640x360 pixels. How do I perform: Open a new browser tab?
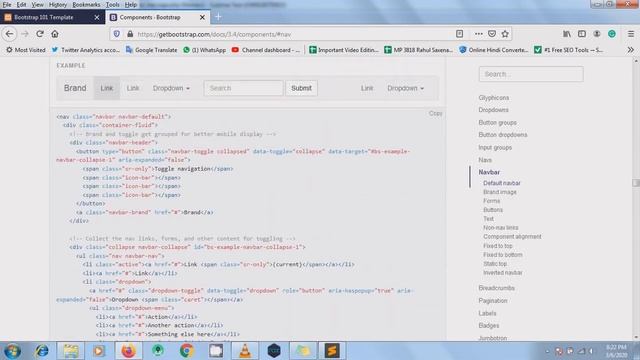click(218, 17)
